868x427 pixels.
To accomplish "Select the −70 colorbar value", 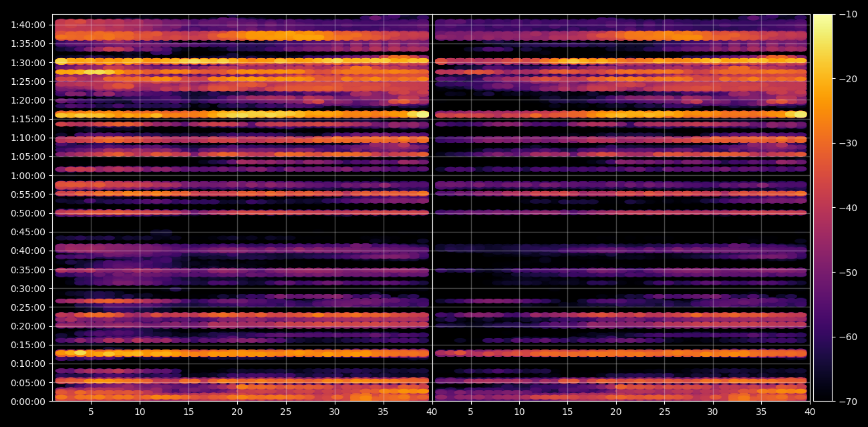I will 847,401.
